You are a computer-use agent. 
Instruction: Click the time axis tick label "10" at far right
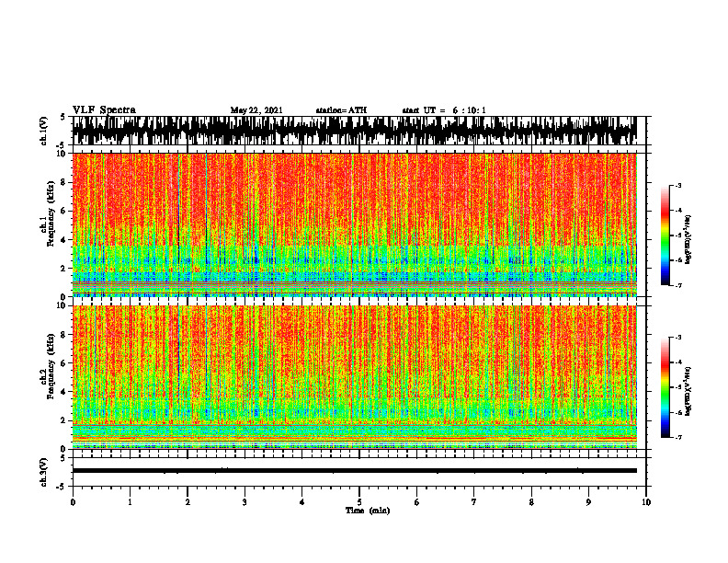point(646,502)
